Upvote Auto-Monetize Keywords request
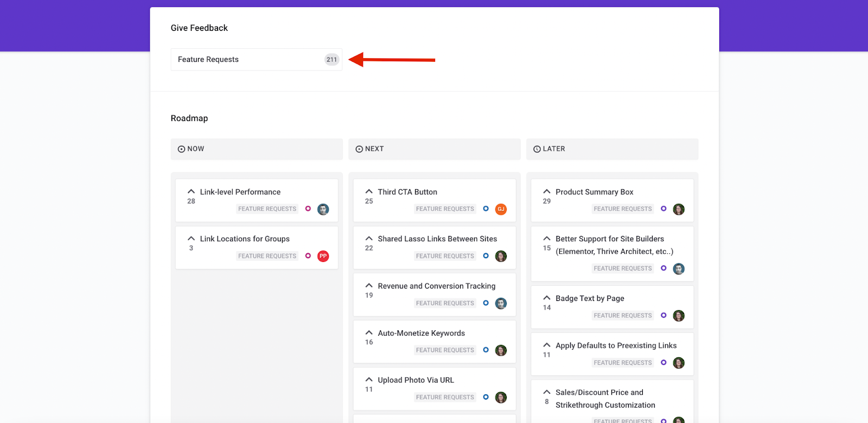 [369, 333]
